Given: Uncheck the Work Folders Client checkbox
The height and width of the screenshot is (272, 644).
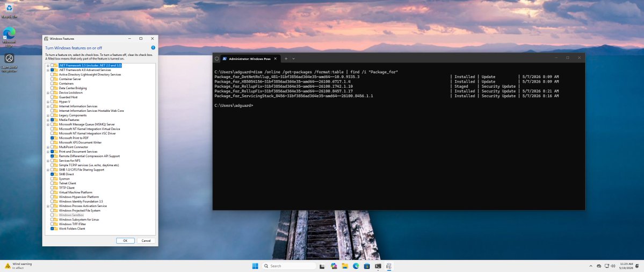Looking at the screenshot, I should (x=52, y=228).
